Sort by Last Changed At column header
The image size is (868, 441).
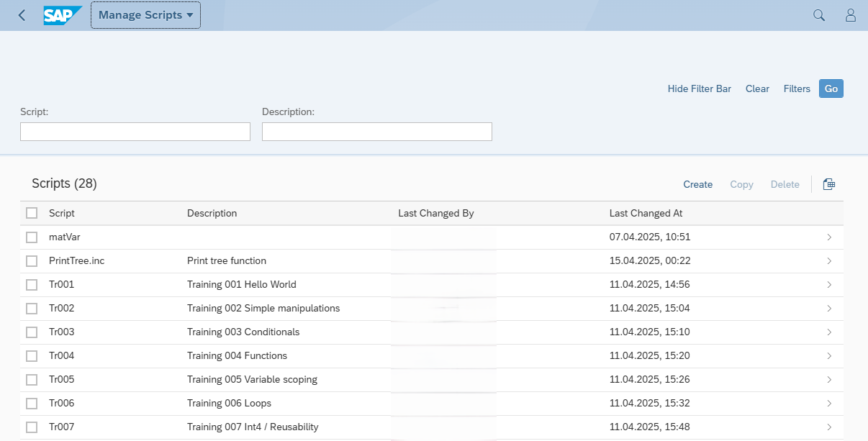(646, 213)
